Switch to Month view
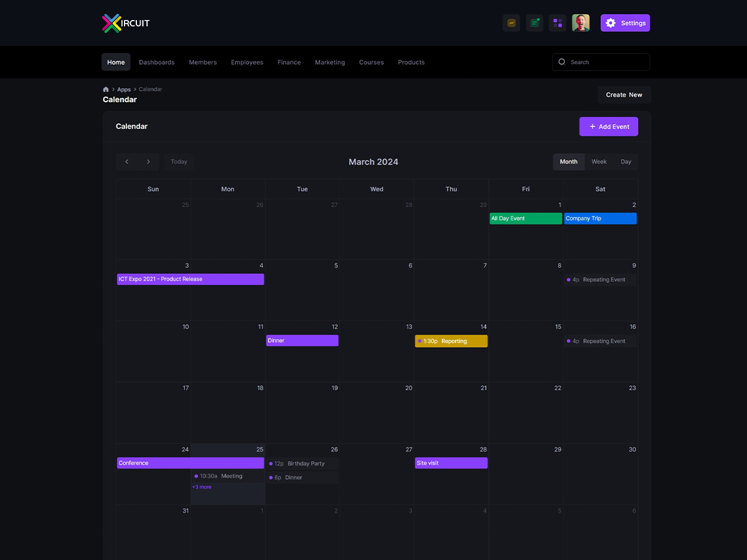This screenshot has width=747, height=560. (568, 162)
